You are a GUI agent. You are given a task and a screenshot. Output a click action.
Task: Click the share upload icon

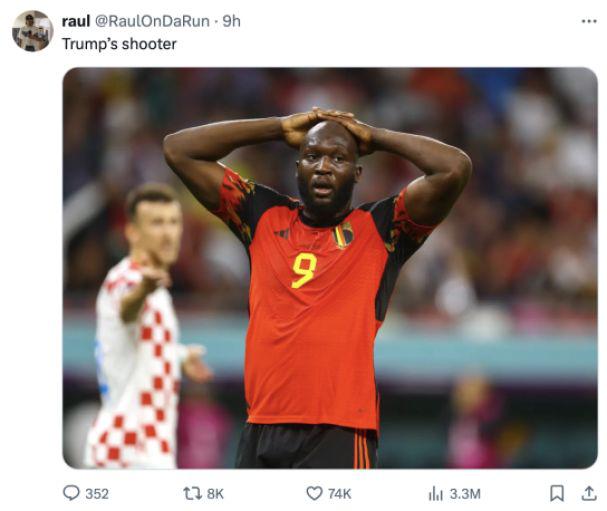coord(589,493)
